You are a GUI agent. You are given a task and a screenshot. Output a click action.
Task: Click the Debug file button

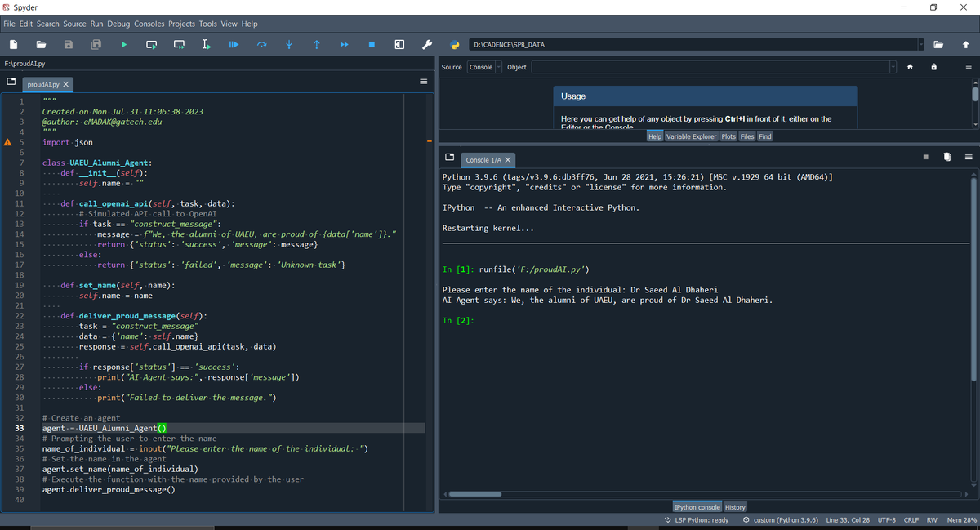pyautogui.click(x=234, y=45)
